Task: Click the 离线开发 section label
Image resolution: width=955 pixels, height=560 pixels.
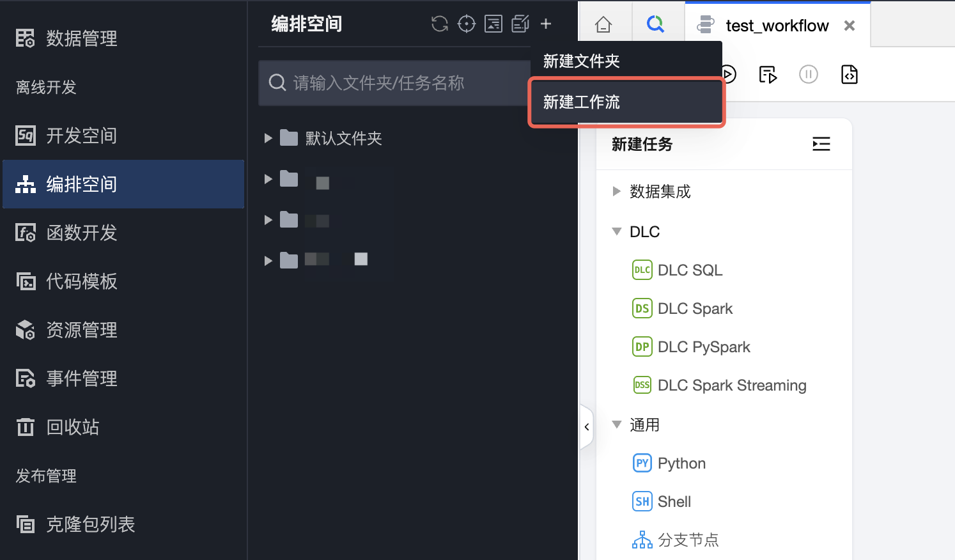Action: 46,87
